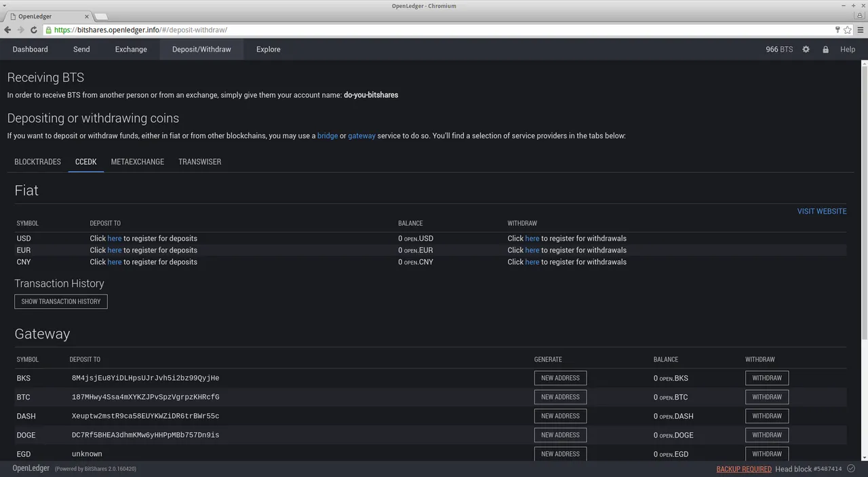Click SHOW TRANSACTION HISTORY button
Screen dimensions: 868x477
pyautogui.click(x=61, y=301)
